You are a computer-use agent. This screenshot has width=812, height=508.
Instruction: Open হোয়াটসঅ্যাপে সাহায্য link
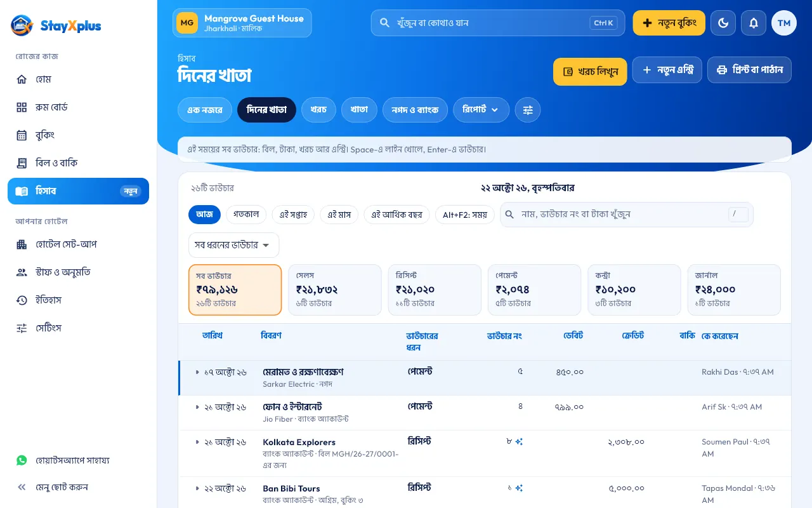[78, 460]
